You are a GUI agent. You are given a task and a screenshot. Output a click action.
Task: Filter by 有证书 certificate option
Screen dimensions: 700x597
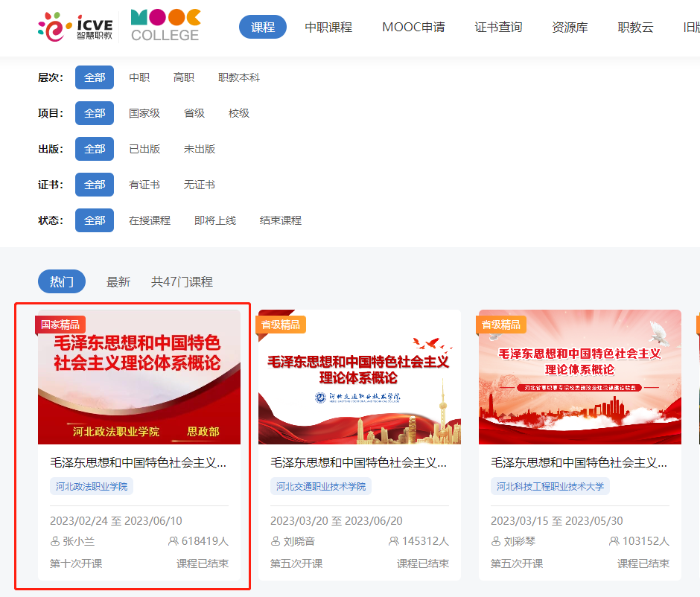pos(144,185)
